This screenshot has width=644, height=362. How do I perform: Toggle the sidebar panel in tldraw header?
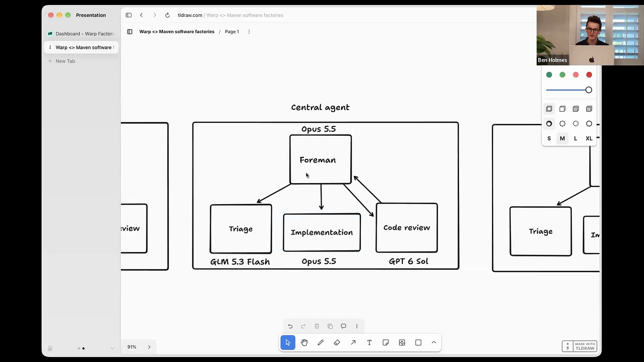[130, 32]
